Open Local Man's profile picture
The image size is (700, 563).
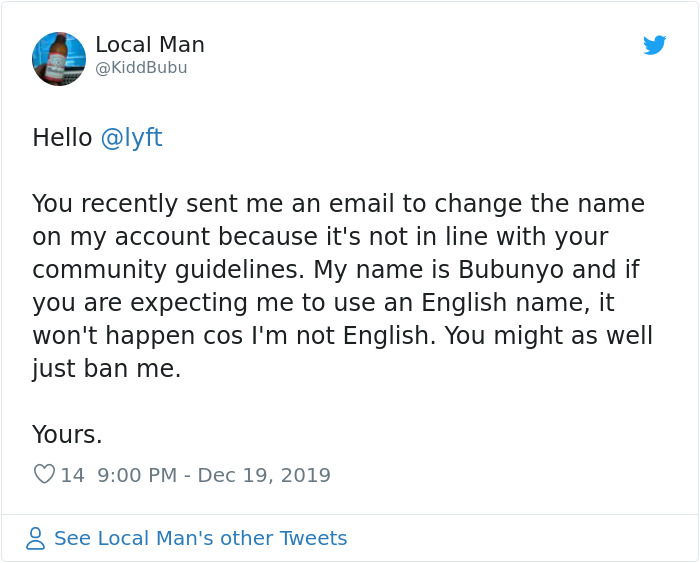59,59
